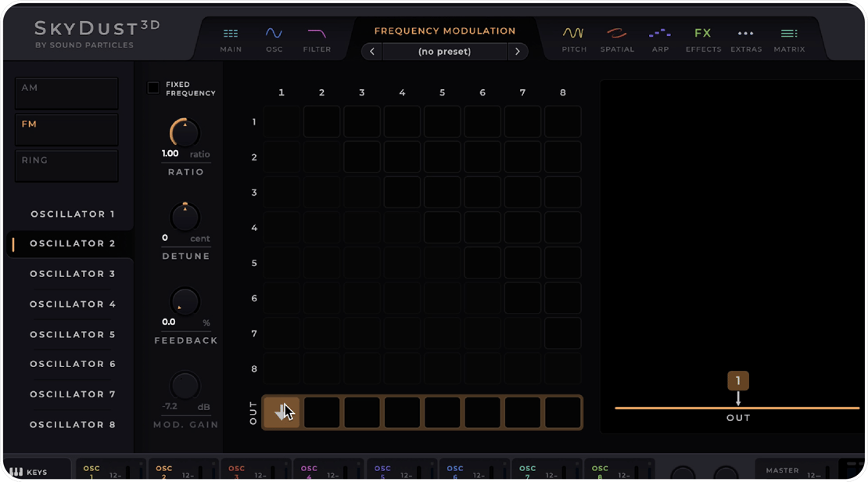Go to next preset with right arrow
868x482 pixels.
point(517,52)
